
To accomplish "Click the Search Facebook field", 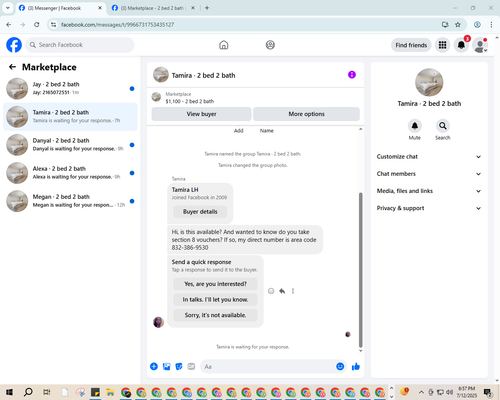I will [80, 45].
